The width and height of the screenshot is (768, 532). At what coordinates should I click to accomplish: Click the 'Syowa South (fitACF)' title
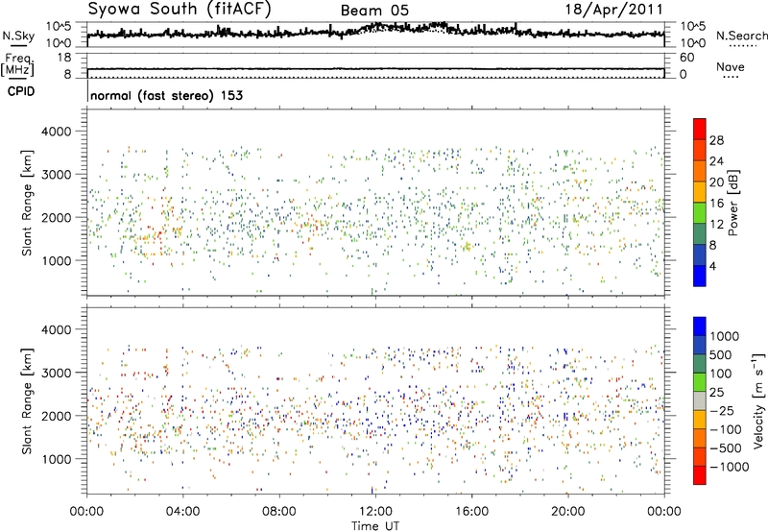(180, 9)
